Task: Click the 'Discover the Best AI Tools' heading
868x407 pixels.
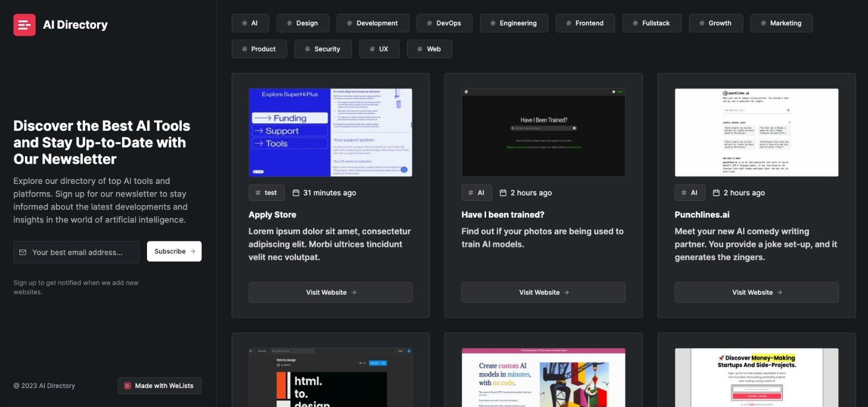Action: 102,142
